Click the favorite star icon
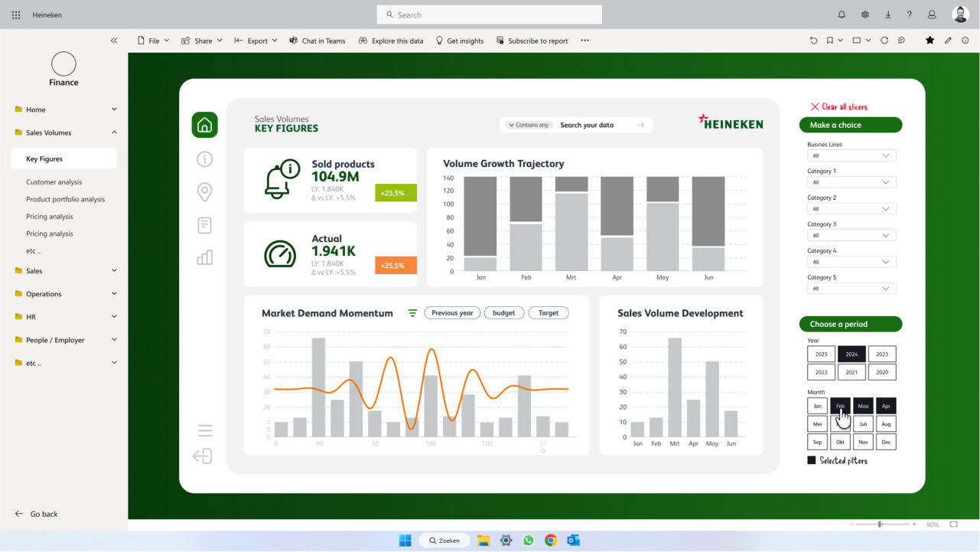This screenshot has height=552, width=980. (x=930, y=41)
